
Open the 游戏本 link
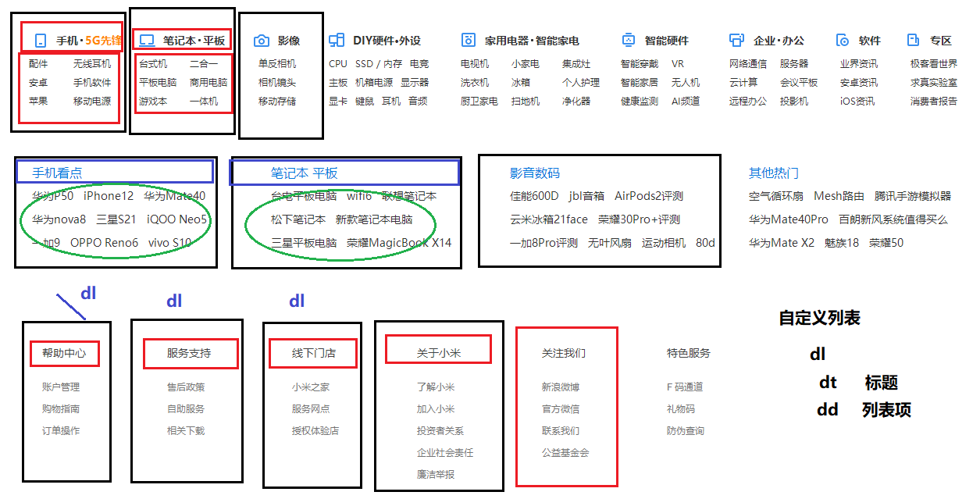(x=153, y=101)
